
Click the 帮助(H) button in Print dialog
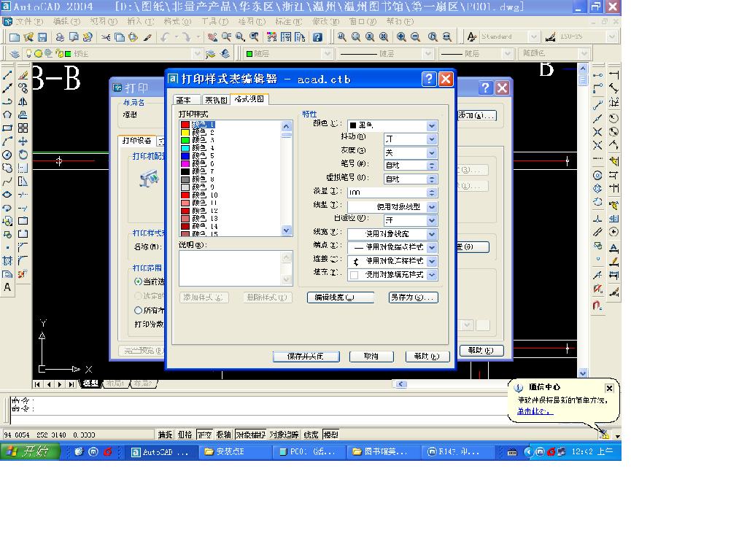pyautogui.click(x=481, y=351)
